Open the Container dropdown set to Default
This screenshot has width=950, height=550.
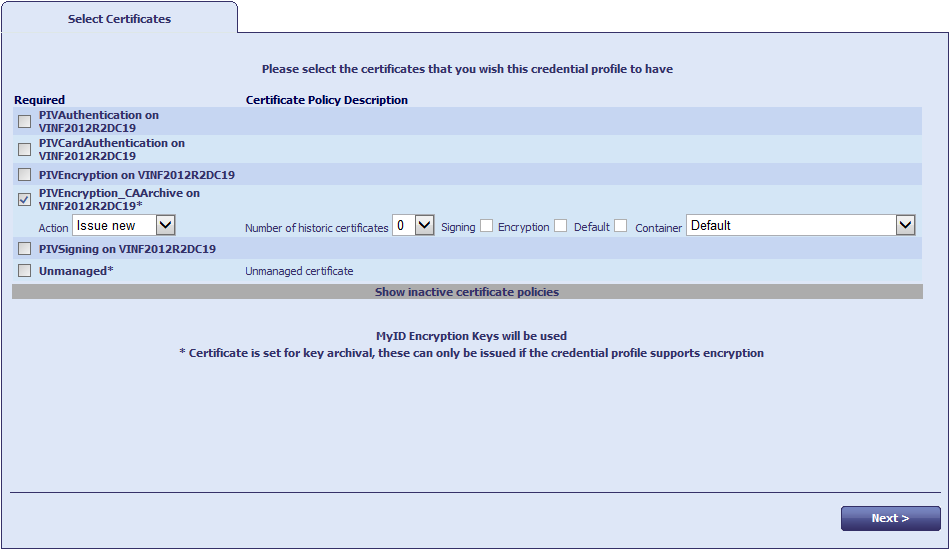coord(800,226)
